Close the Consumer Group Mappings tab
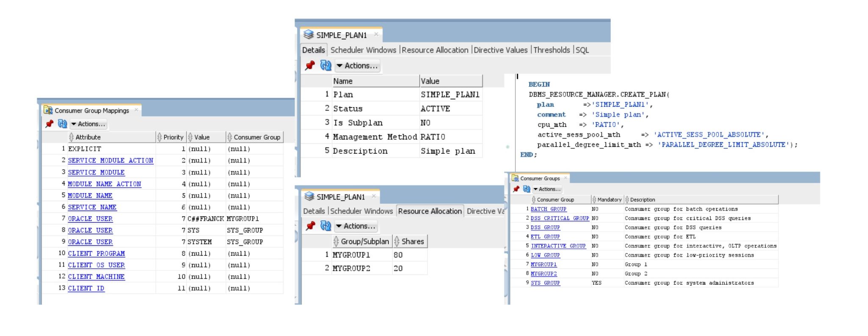Screen dimensions: 868x336 coord(136,110)
